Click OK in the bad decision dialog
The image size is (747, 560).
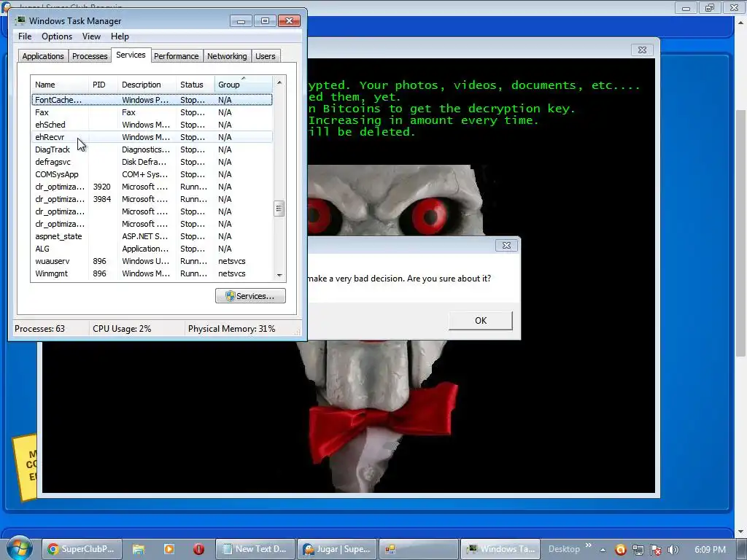coord(481,321)
